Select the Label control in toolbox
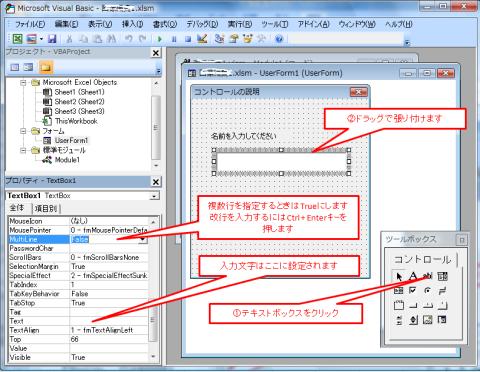The image size is (480, 372). tap(413, 276)
